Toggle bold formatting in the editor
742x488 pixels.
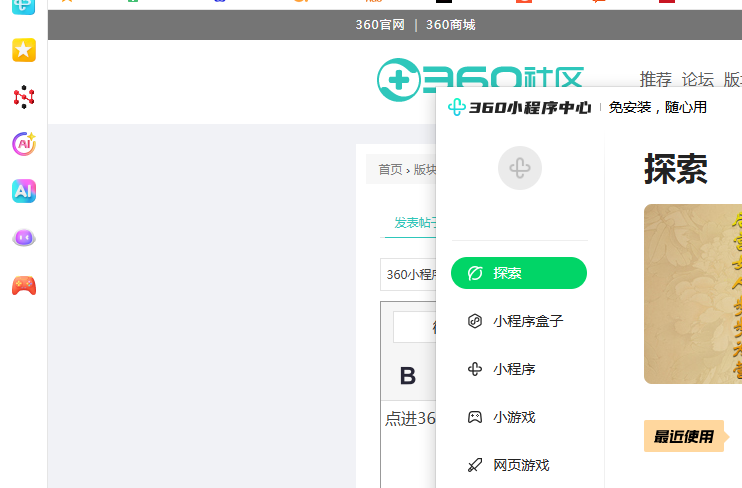click(x=407, y=376)
